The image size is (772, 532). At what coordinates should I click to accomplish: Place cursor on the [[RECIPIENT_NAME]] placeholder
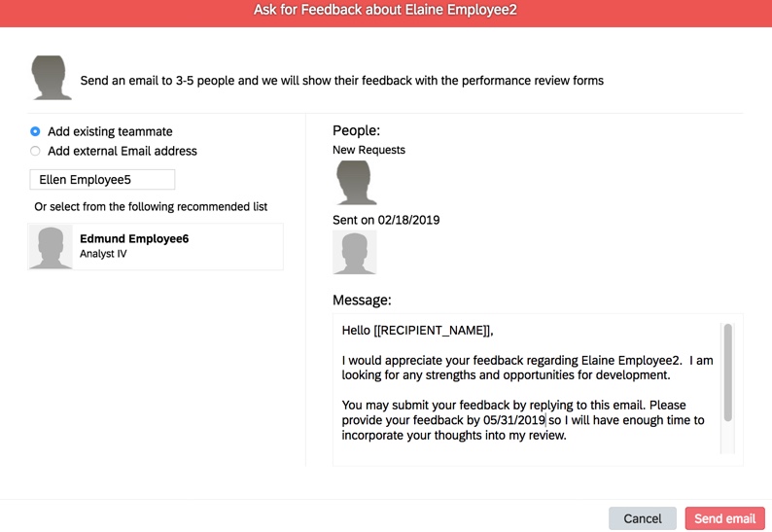[432, 331]
